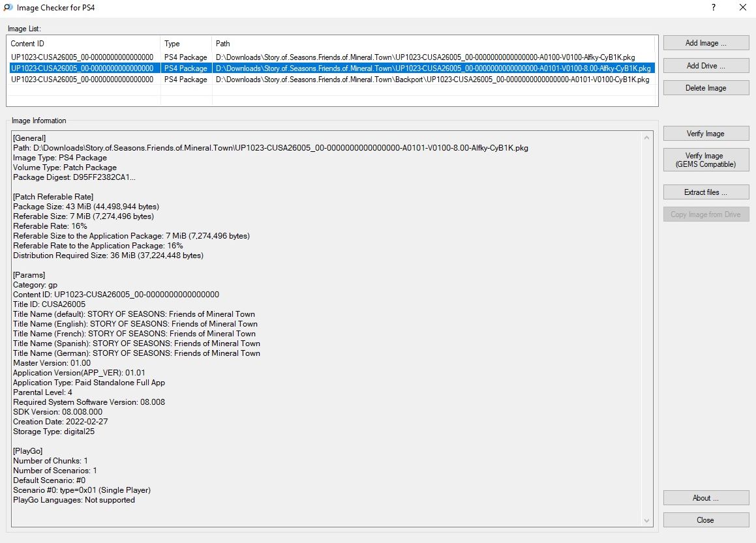Close the window with the X button
Image resolution: width=756 pixels, height=543 pixels.
[743, 7]
